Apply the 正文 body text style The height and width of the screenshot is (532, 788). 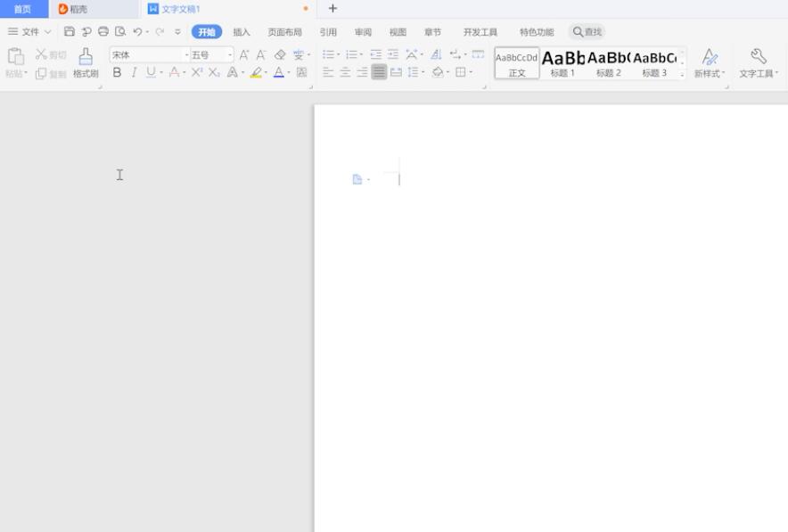[x=517, y=63]
